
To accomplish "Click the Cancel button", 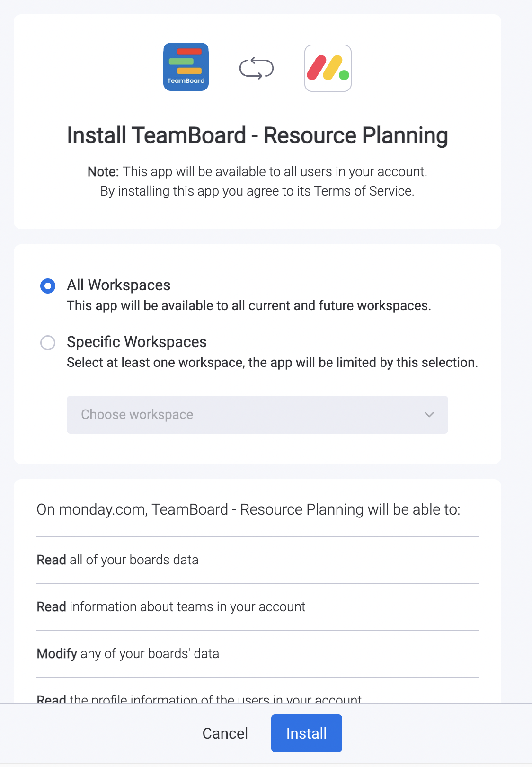I will pyautogui.click(x=225, y=733).
